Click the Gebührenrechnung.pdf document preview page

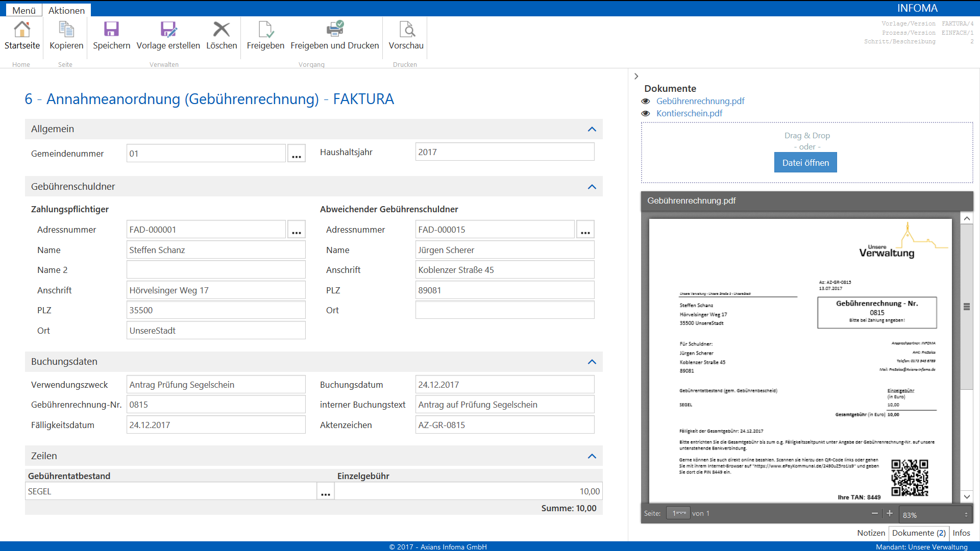pyautogui.click(x=800, y=360)
